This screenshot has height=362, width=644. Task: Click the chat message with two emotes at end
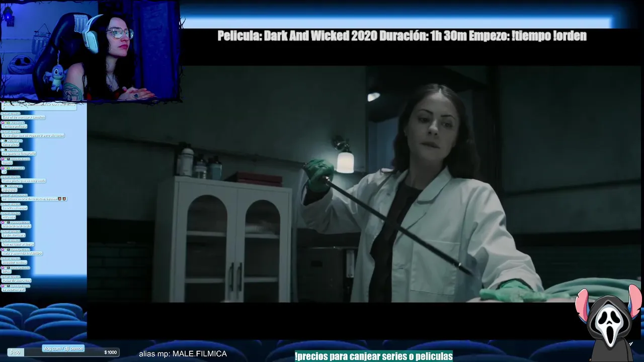click(34, 199)
